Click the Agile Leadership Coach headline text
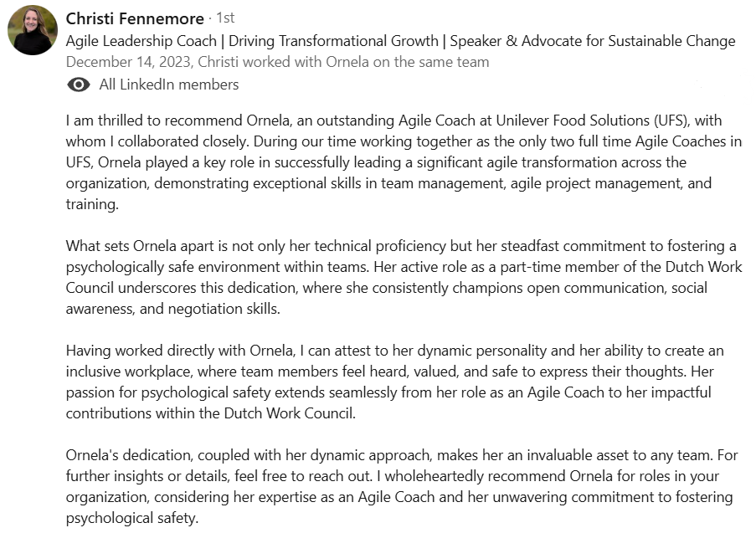This screenshot has height=533, width=756. (141, 41)
